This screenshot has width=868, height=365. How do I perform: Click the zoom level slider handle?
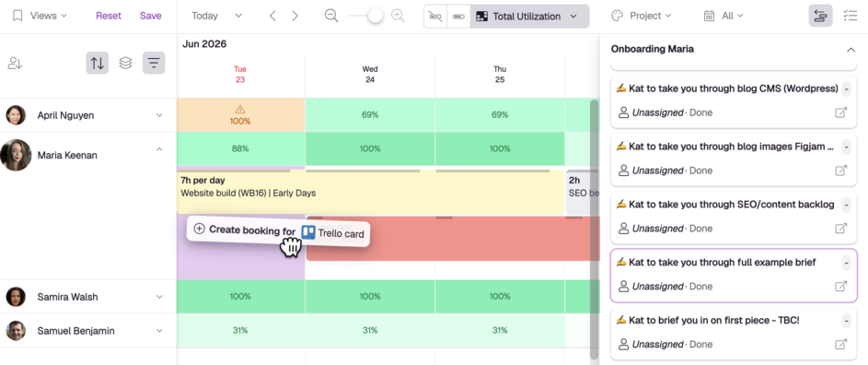pyautogui.click(x=376, y=16)
